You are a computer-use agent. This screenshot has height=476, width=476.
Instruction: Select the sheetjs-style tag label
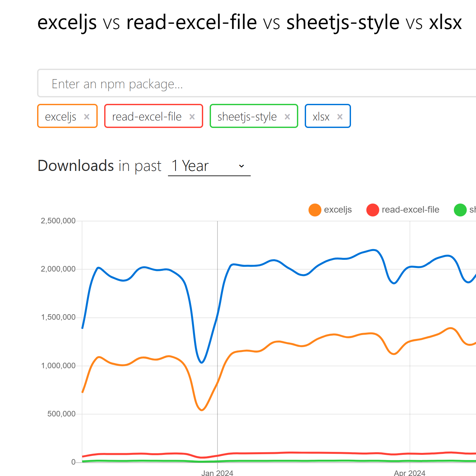pos(247,117)
